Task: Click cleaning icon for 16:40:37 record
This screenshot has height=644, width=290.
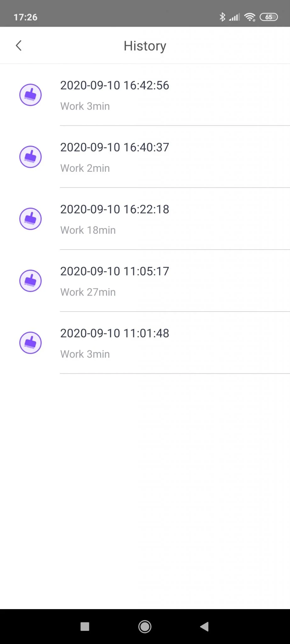Action: 31,157
